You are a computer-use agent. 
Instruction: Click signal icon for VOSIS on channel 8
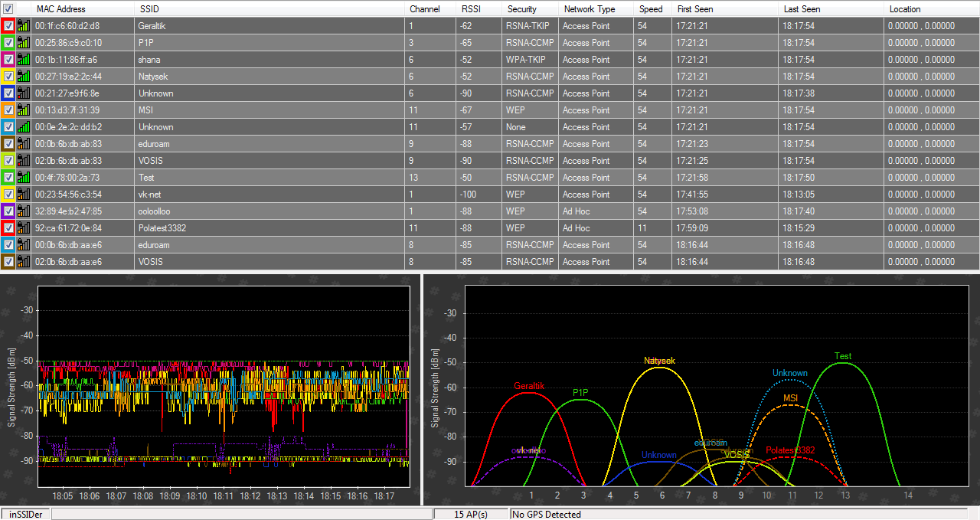coord(23,261)
